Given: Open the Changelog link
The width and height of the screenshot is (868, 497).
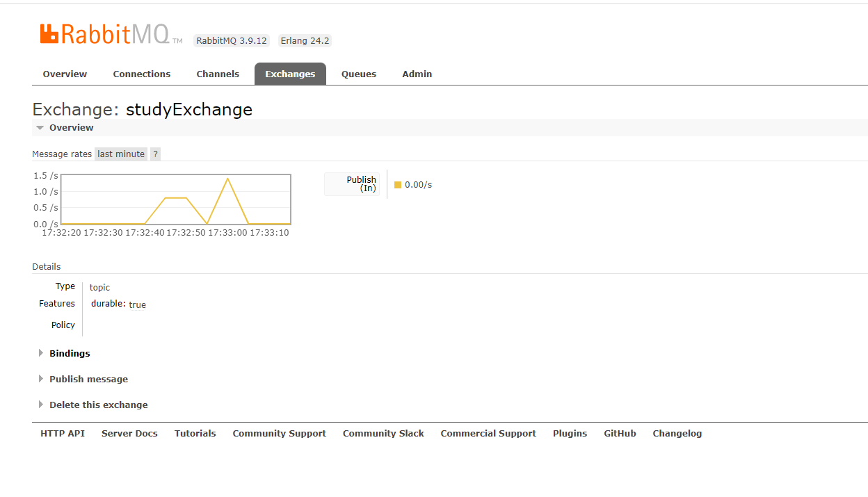Looking at the screenshot, I should pyautogui.click(x=677, y=433).
